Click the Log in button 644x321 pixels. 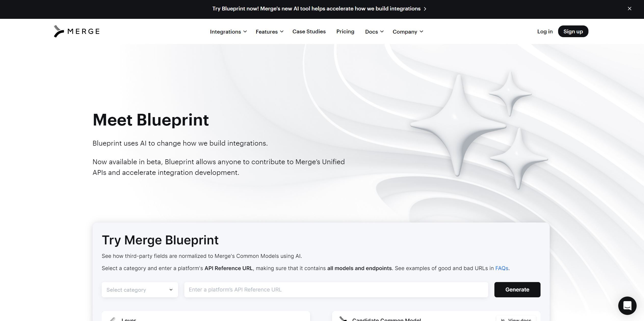point(545,31)
